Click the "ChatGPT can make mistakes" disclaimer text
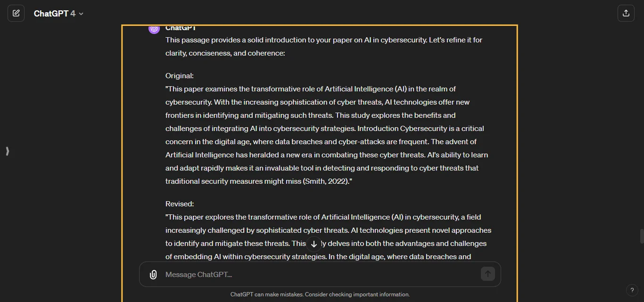Image resolution: width=644 pixels, height=302 pixels. pos(320,294)
